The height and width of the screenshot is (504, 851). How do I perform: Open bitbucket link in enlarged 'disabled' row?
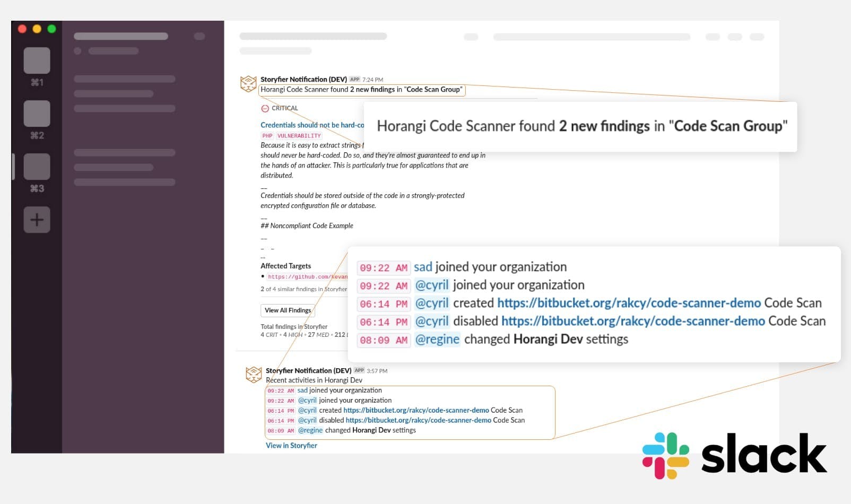[x=633, y=321]
